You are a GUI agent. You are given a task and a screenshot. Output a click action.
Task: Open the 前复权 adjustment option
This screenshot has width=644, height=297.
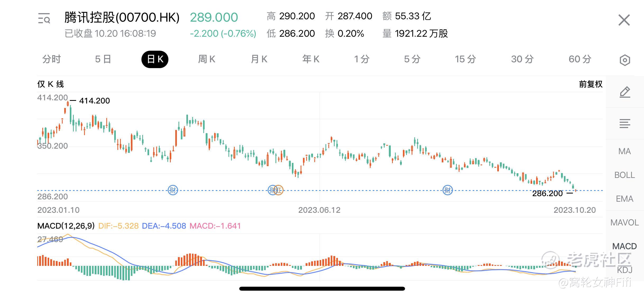point(591,84)
